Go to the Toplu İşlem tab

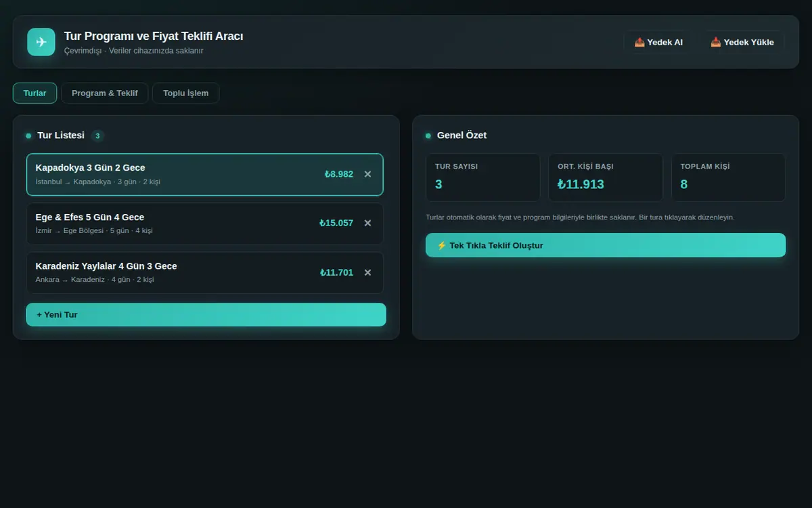(185, 93)
